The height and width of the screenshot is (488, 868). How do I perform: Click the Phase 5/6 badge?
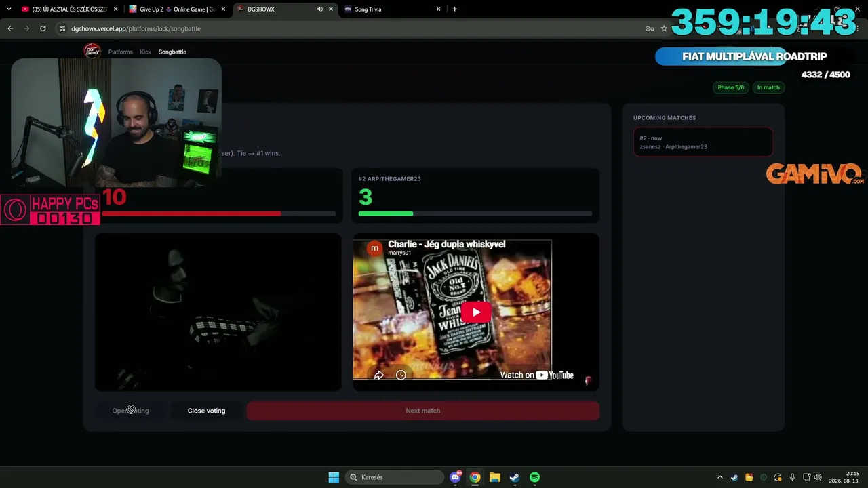coord(730,87)
